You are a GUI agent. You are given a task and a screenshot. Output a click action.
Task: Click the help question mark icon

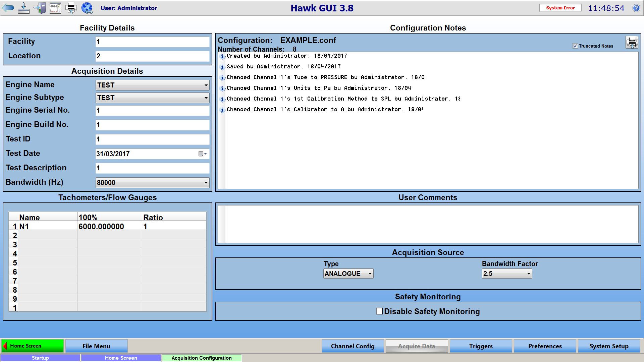tap(636, 8)
